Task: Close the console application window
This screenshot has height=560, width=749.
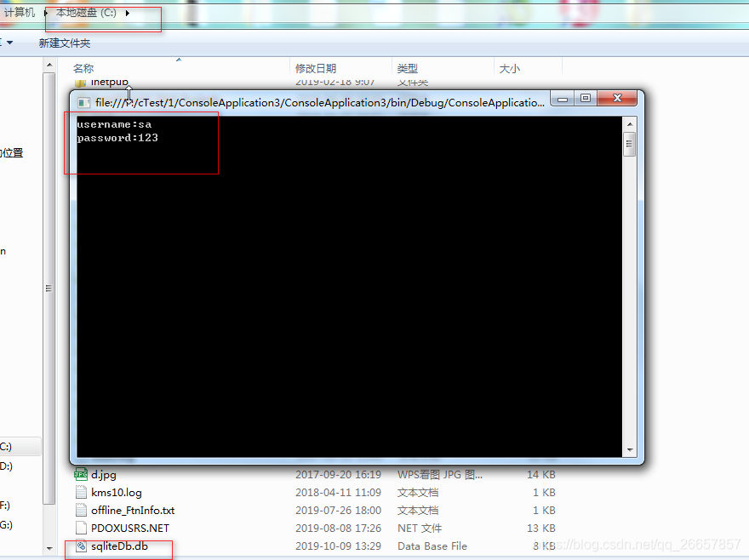Action: (617, 99)
